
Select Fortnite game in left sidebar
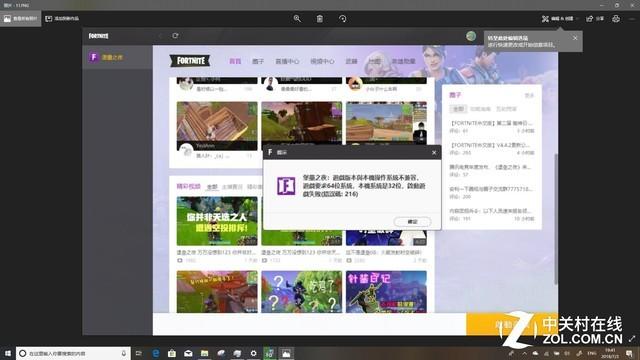(x=118, y=58)
